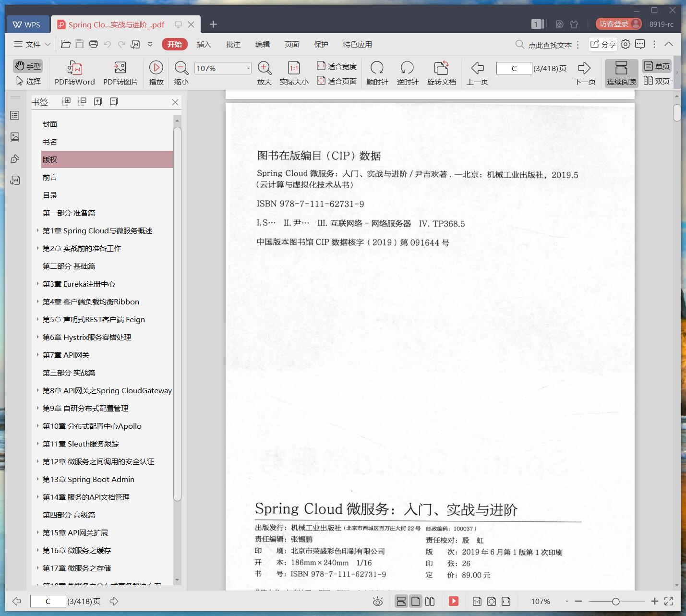
Task: Go to next page with 下一页
Action: pyautogui.click(x=585, y=73)
